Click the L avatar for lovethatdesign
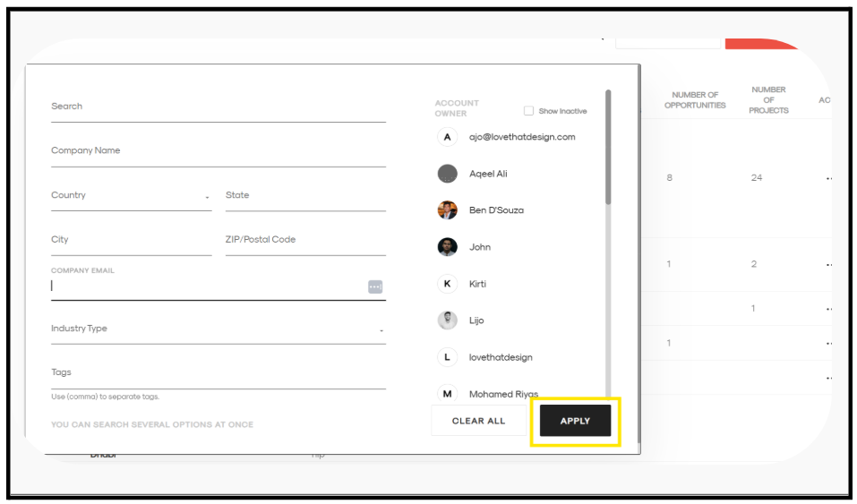857x504 pixels. point(447,357)
